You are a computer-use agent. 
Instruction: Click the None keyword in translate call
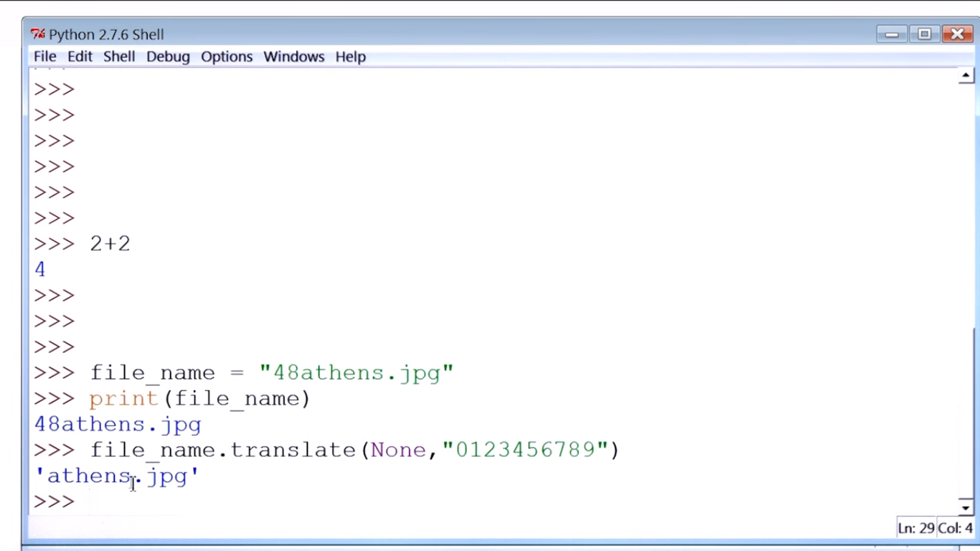coord(398,450)
